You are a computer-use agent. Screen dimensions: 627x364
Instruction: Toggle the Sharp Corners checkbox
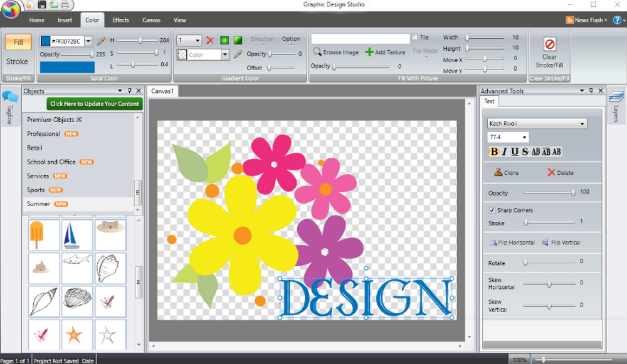point(492,211)
